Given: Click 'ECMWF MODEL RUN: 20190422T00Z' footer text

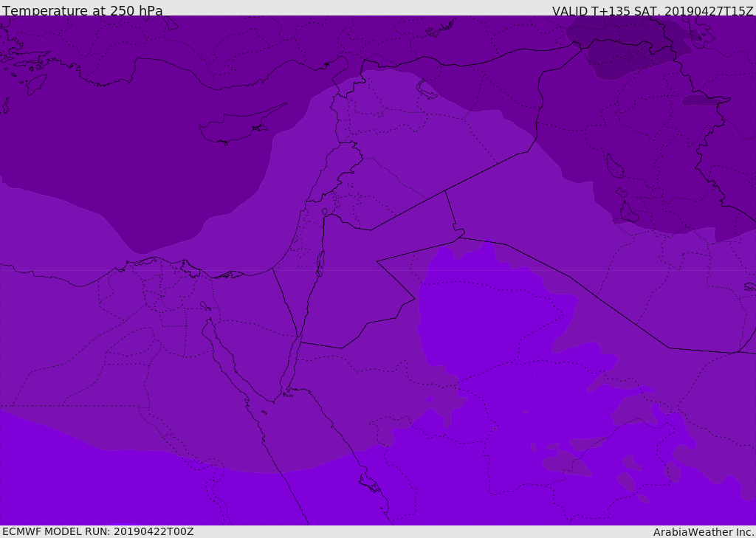Looking at the screenshot, I should click(98, 531).
